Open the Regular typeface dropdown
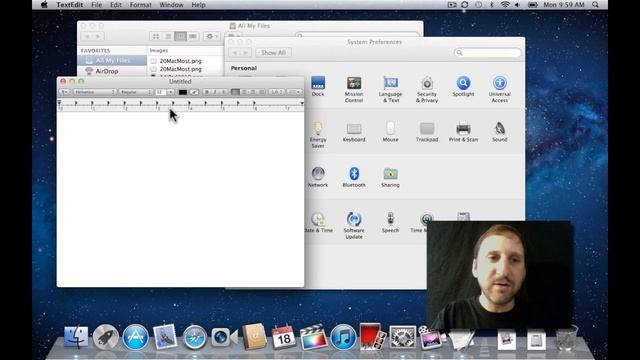 pyautogui.click(x=136, y=92)
